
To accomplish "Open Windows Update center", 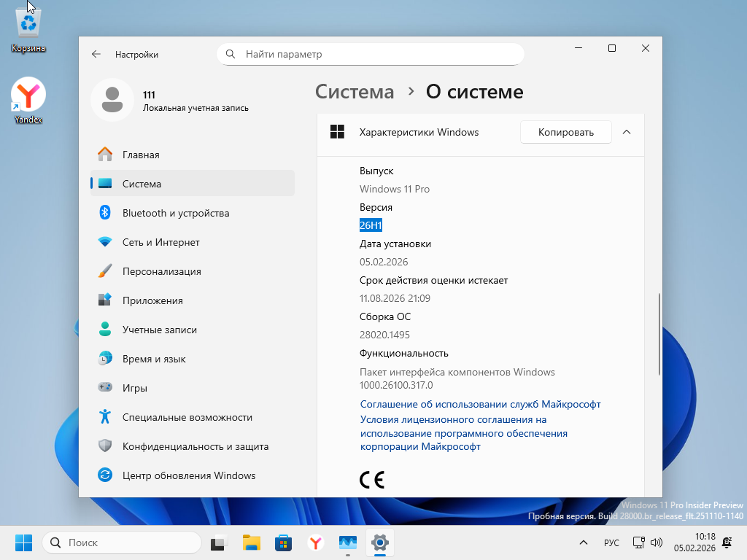I will [188, 475].
